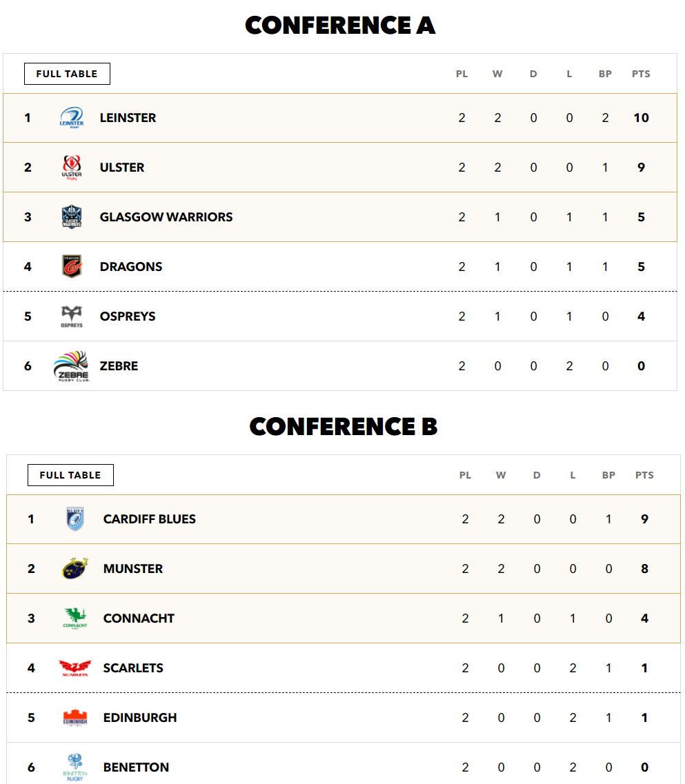Click the Edinburgh team name
This screenshot has width=685, height=784.
[139, 717]
